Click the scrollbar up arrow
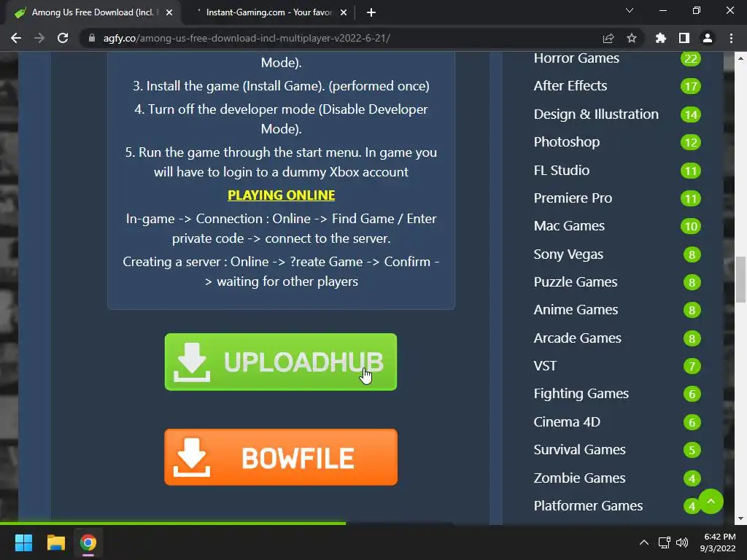Screen dimensions: 747x560 [740, 58]
